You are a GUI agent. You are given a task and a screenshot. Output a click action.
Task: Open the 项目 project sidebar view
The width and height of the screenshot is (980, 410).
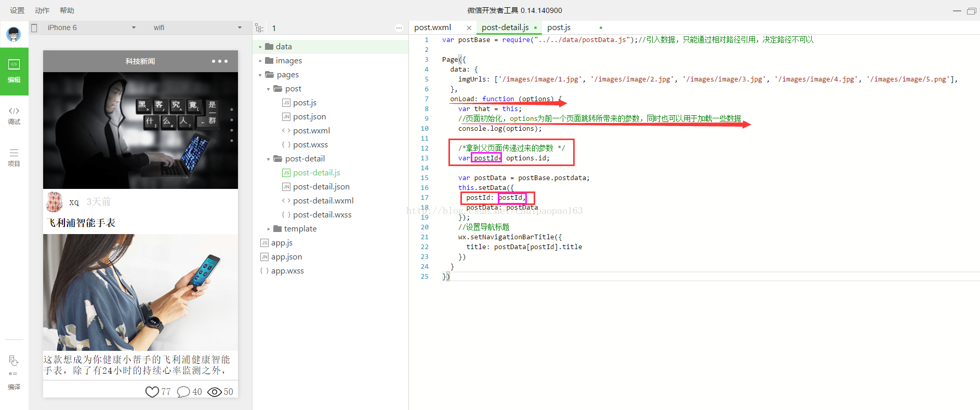14,158
